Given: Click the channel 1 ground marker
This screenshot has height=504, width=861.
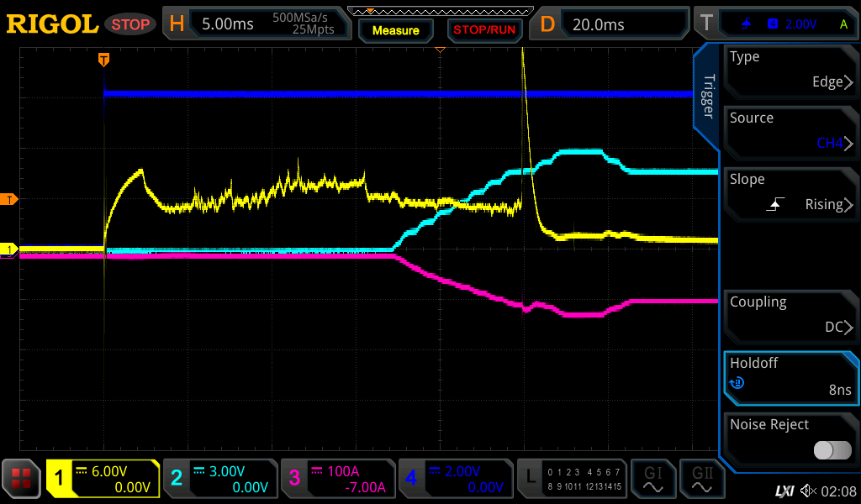Looking at the screenshot, I should point(10,249).
